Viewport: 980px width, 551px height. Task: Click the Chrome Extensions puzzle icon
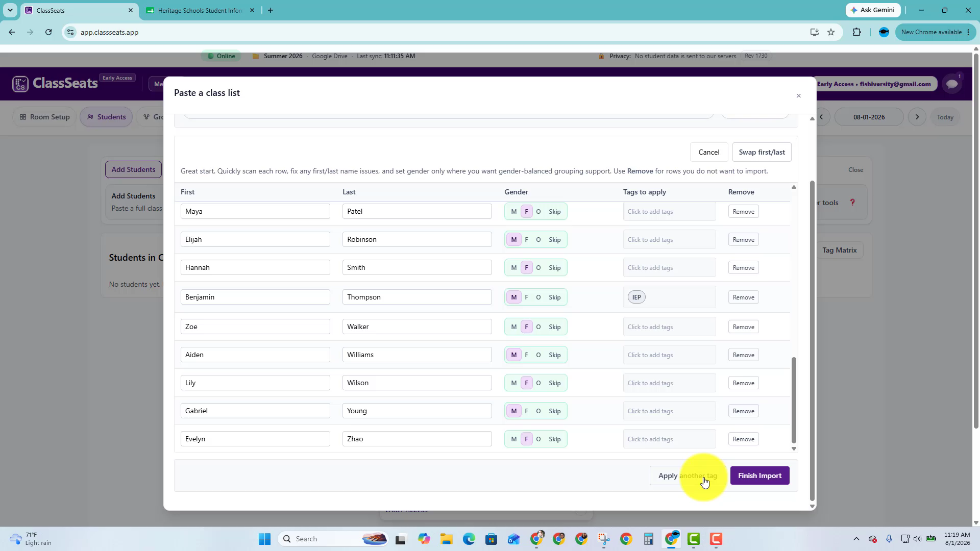(856, 32)
